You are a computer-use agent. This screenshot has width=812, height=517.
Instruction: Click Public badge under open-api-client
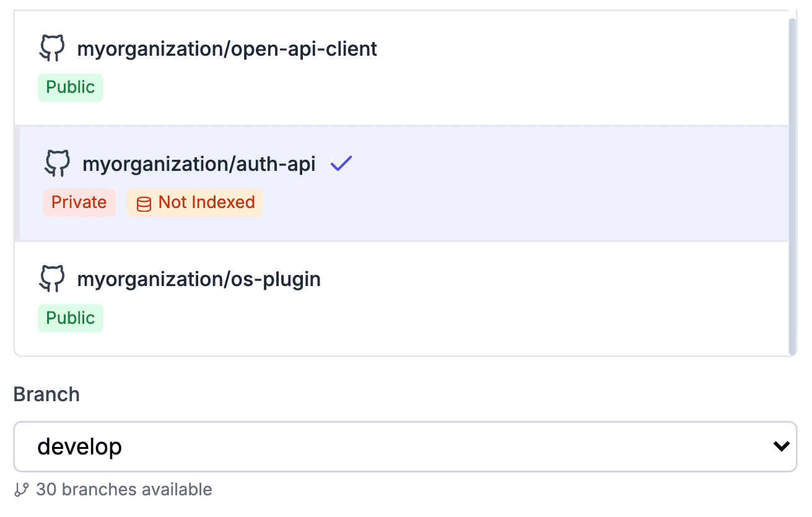71,87
